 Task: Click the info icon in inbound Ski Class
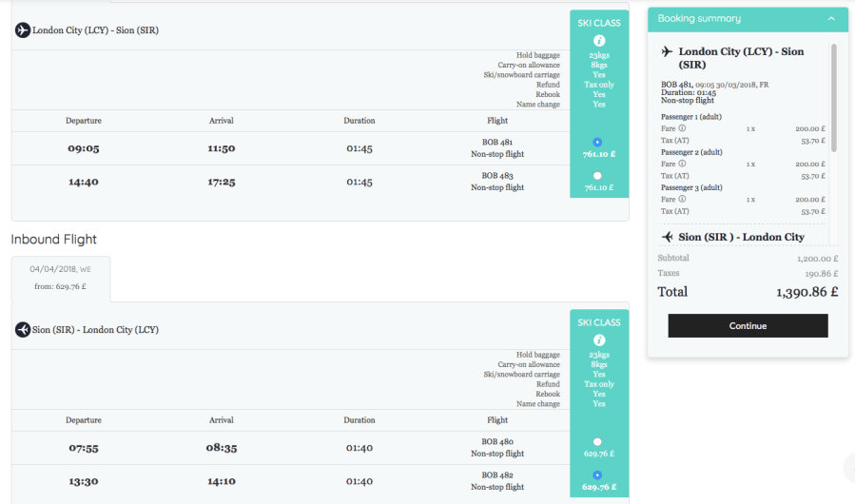click(x=598, y=339)
